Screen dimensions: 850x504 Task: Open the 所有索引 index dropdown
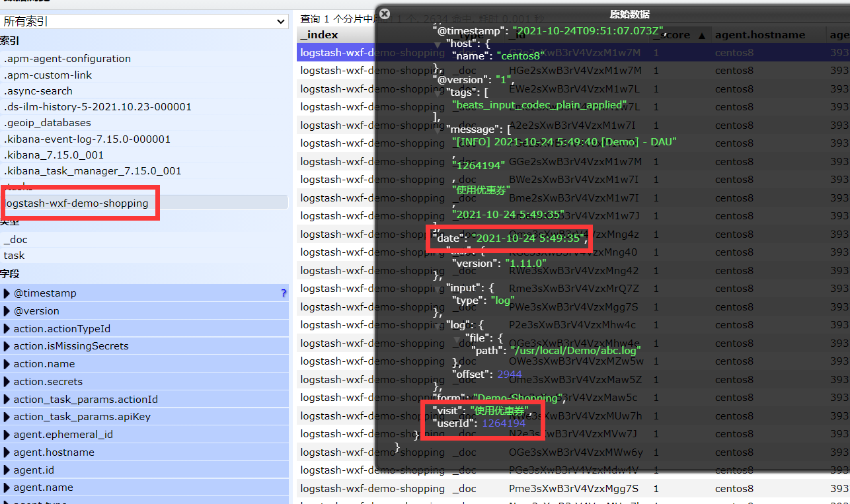click(144, 22)
